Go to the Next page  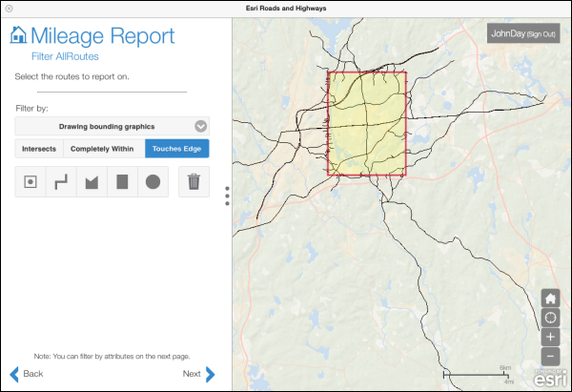[198, 374]
